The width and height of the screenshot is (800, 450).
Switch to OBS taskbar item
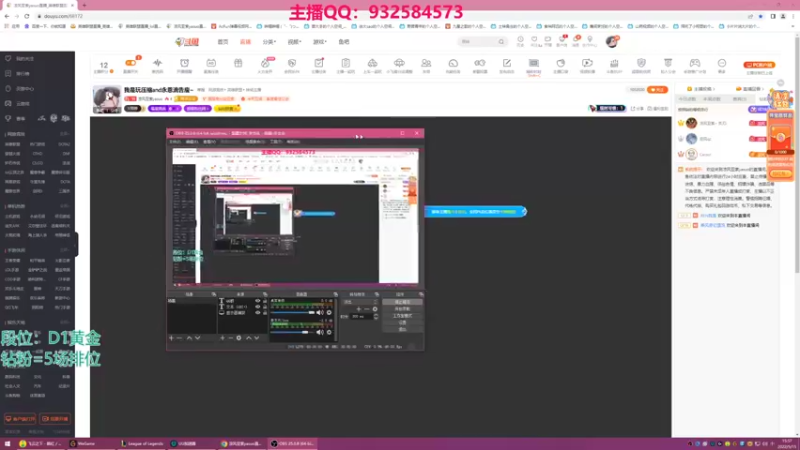[293, 444]
